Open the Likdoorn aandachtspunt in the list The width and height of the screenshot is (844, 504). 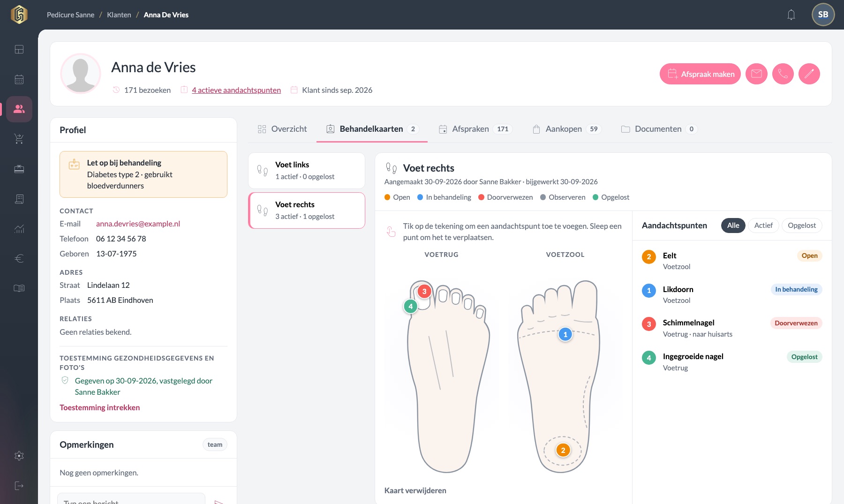(x=731, y=295)
